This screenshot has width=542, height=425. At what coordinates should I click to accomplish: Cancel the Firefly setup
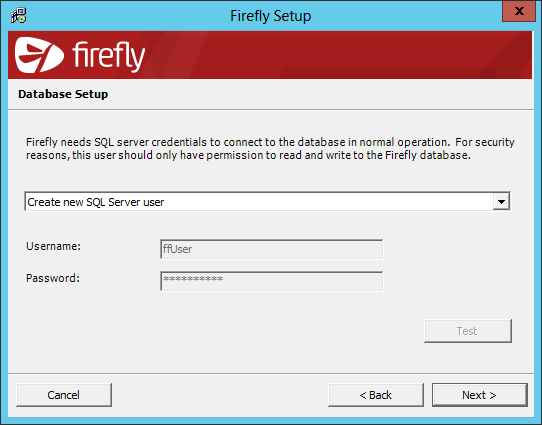(64, 395)
